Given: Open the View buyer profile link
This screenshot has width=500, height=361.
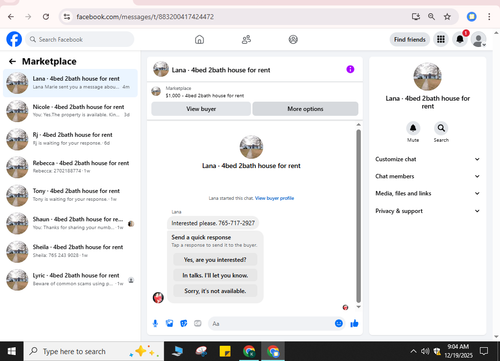Looking at the screenshot, I should point(274,198).
